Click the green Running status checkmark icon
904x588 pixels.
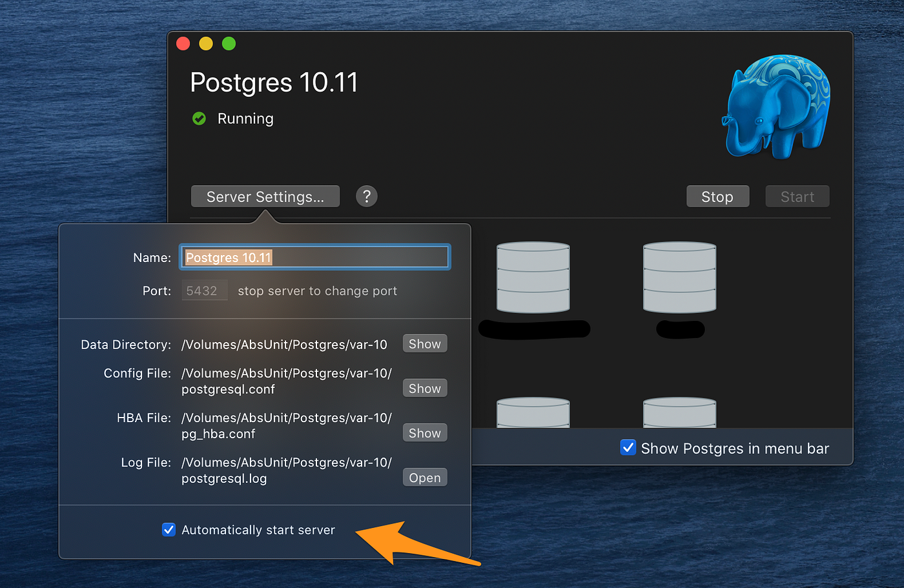(x=199, y=119)
